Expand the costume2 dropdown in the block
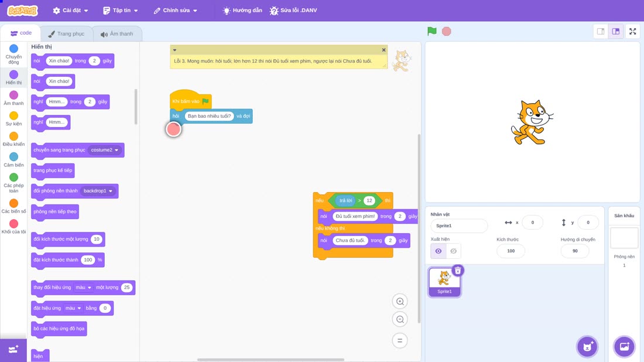This screenshot has width=644, height=362. (105, 150)
